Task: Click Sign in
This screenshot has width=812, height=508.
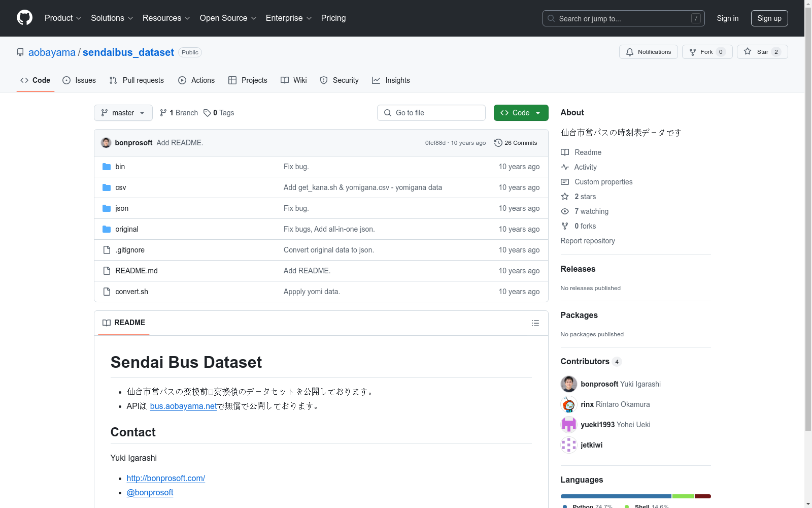Action: [x=727, y=18]
